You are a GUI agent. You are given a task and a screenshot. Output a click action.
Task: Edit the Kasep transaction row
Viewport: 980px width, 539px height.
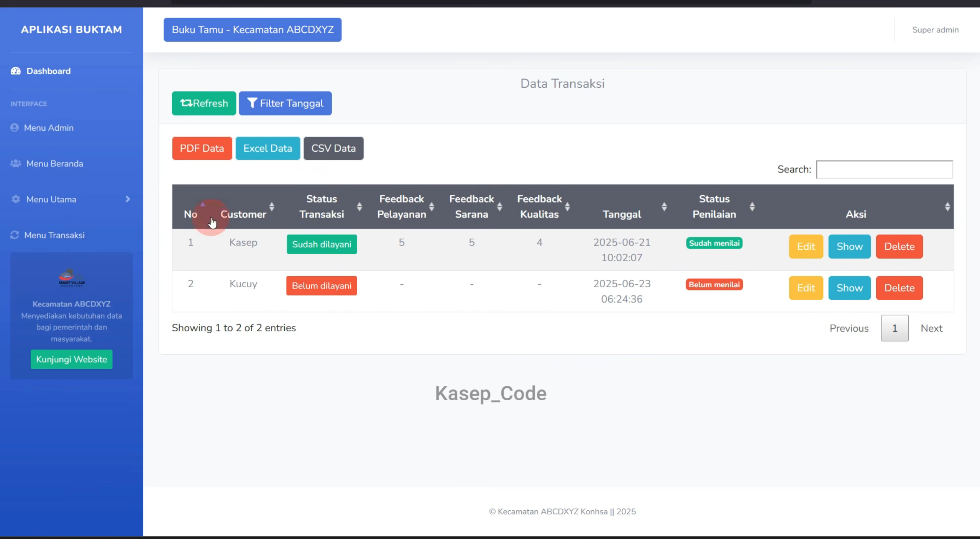pyautogui.click(x=806, y=246)
